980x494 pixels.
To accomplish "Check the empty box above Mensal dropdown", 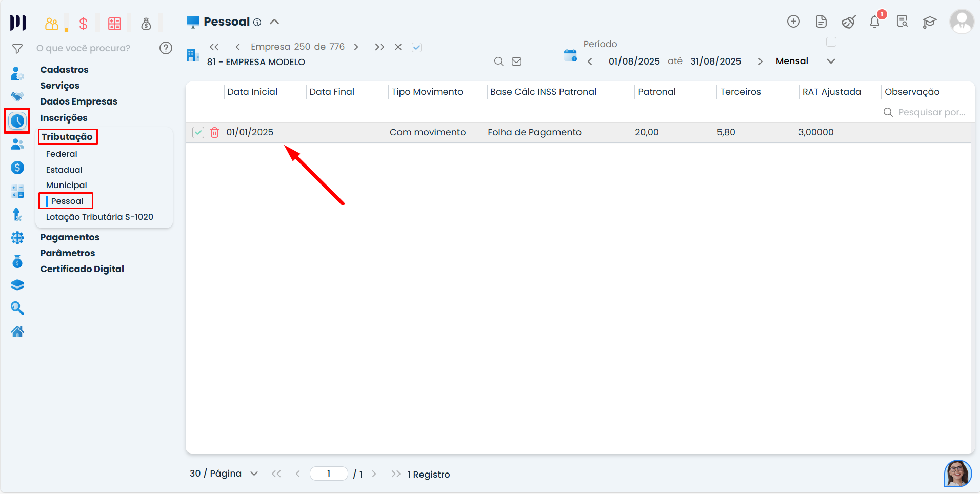I will pos(831,42).
